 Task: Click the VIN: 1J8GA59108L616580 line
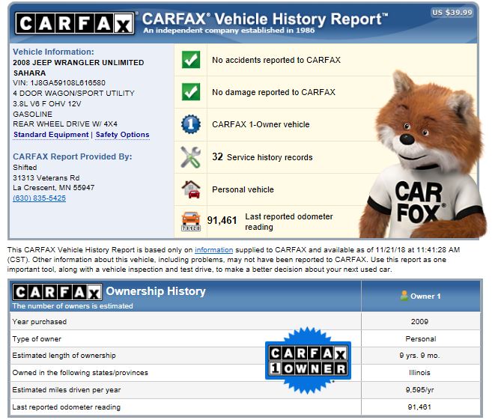(59, 82)
